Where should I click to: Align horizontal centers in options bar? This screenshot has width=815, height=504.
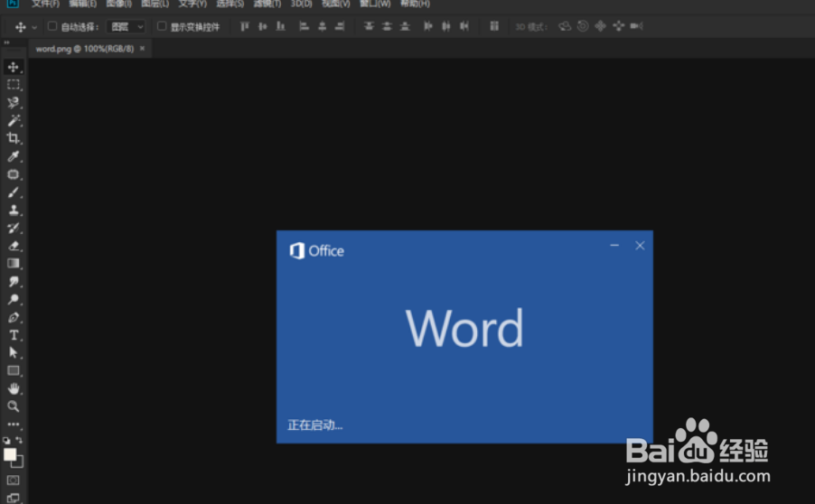(323, 26)
